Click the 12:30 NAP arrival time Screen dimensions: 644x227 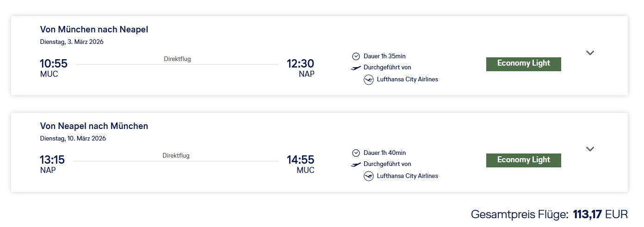pos(300,68)
